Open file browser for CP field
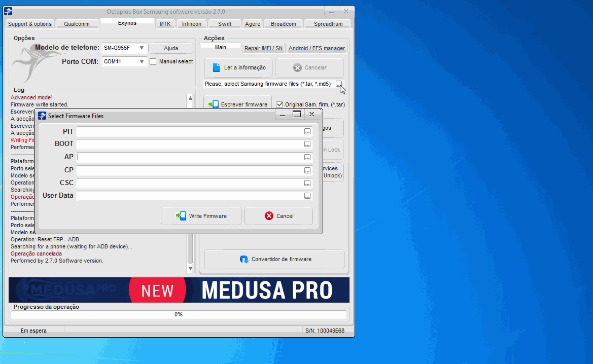The image size is (593, 364). (307, 170)
